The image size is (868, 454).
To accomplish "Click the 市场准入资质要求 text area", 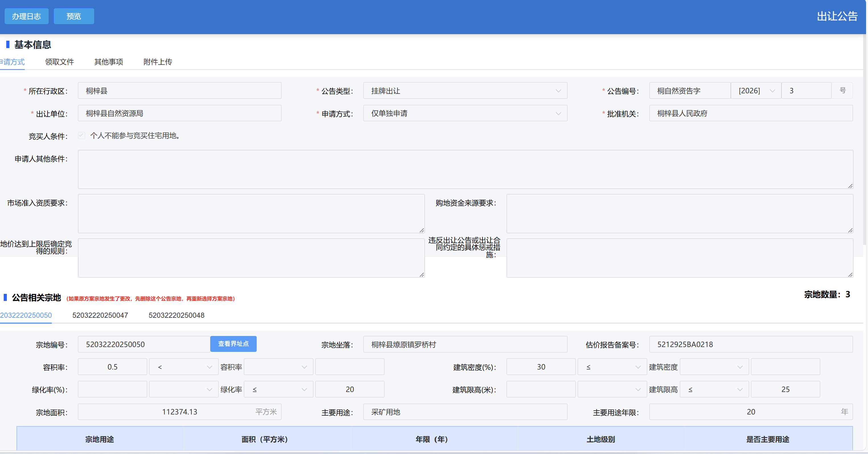I will [x=251, y=213].
